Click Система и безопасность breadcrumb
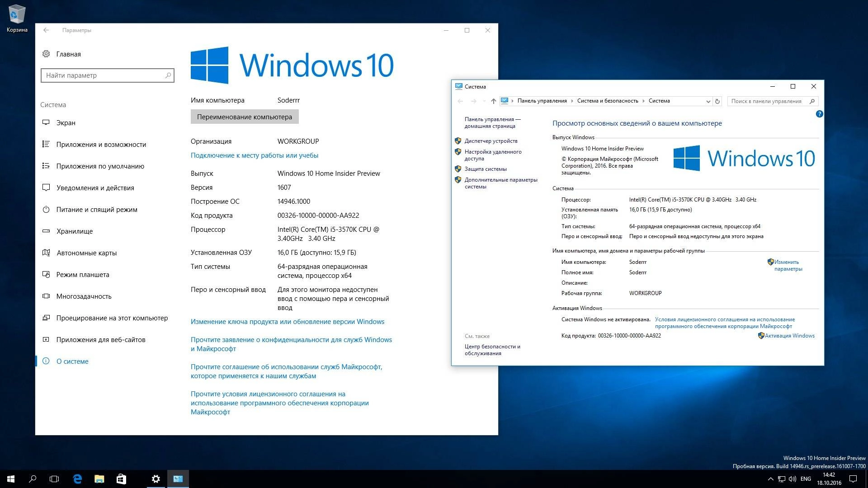Viewport: 868px width, 488px height. tap(608, 101)
